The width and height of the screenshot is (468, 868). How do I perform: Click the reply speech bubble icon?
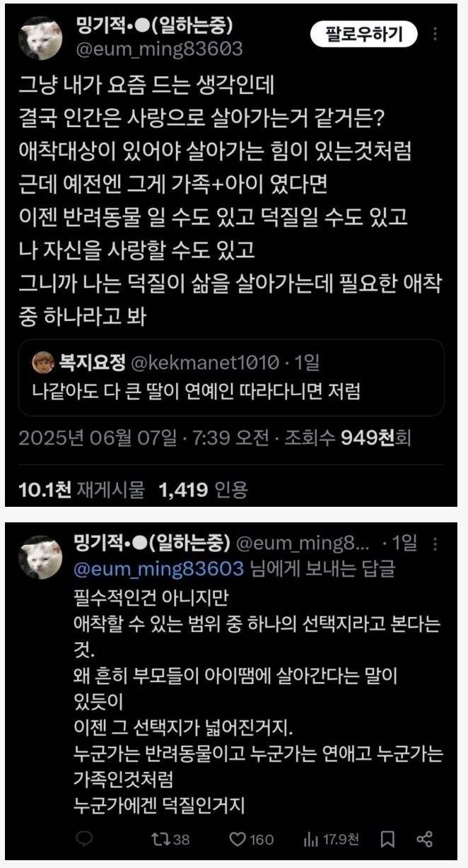pyautogui.click(x=84, y=839)
